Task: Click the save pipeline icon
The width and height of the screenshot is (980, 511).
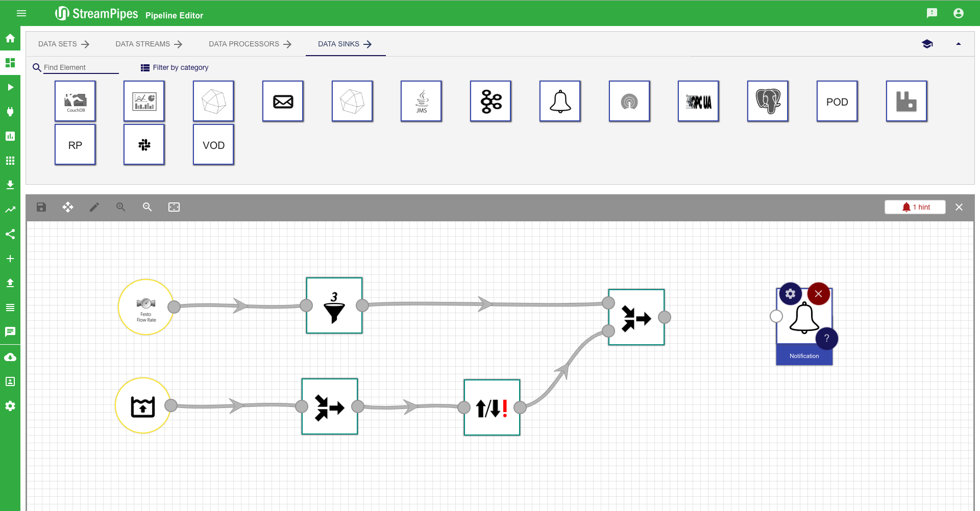Action: [x=41, y=207]
